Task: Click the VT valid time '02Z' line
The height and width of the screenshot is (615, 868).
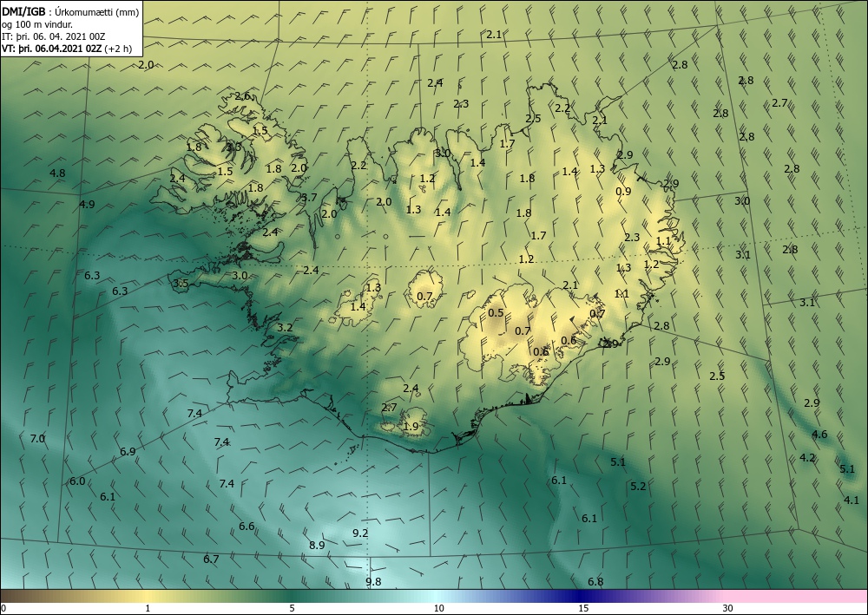Action: tap(52, 49)
